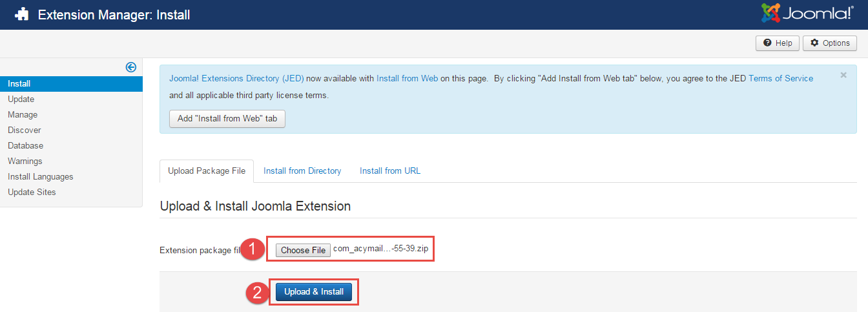This screenshot has width=868, height=312.
Task: Click the Upload & Install Joomla Extension heading
Action: (x=255, y=207)
